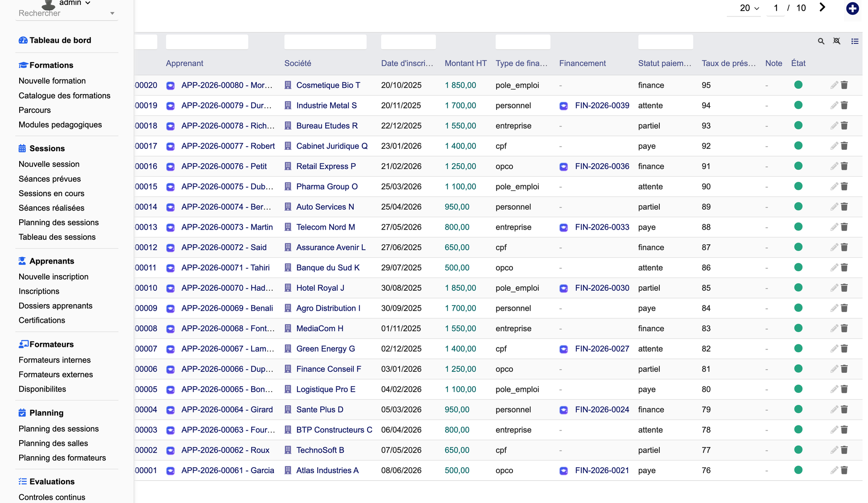Edit the Retail Express P row
The height and width of the screenshot is (503, 868).
click(834, 166)
